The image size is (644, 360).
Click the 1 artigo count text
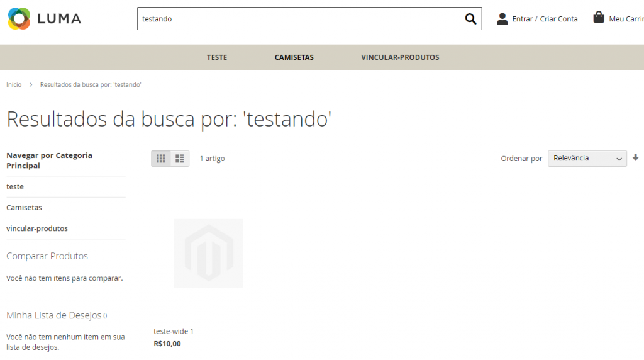(x=213, y=159)
